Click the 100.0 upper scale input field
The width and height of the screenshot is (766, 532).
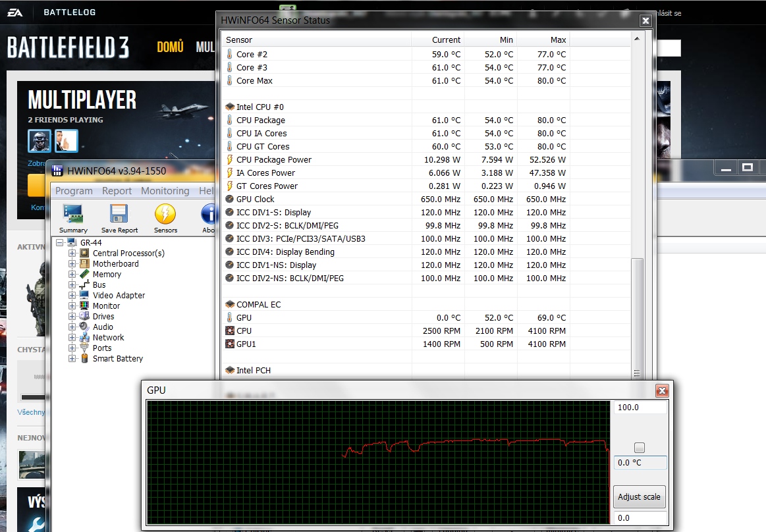click(640, 408)
